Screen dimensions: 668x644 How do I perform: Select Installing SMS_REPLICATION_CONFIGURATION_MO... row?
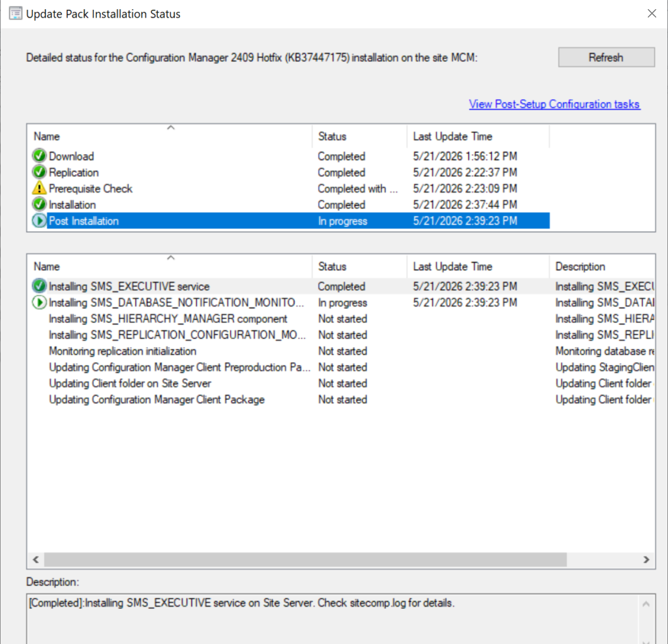(x=343, y=335)
